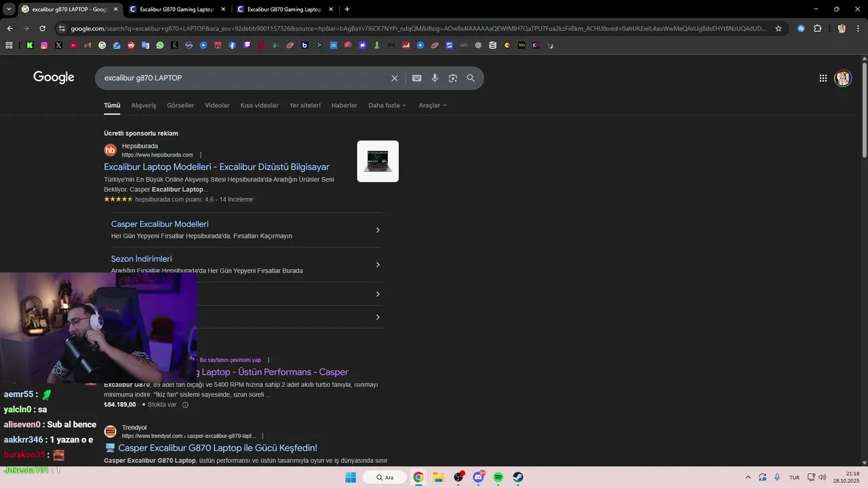Expand the Daha fazla dropdown
This screenshot has height=488, width=868.
(387, 105)
